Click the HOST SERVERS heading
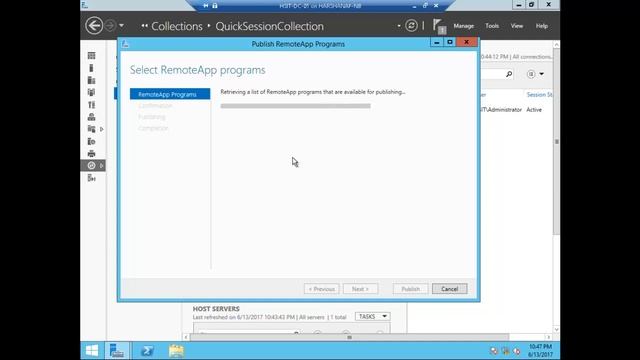Screen dimensions: 640x360 coord(216,309)
